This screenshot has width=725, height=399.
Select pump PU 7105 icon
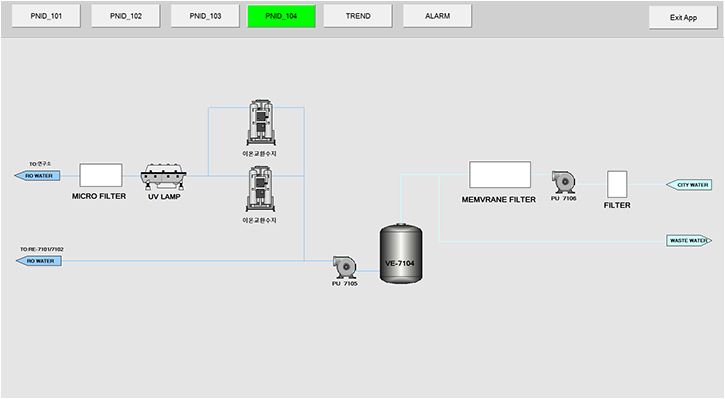click(x=344, y=267)
